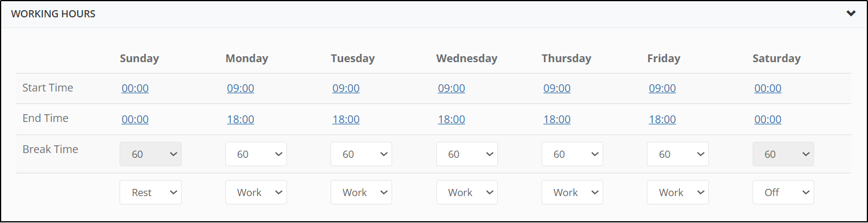Edit Friday's 18:00 end time
This screenshot has height=223, width=868.
pyautogui.click(x=662, y=120)
